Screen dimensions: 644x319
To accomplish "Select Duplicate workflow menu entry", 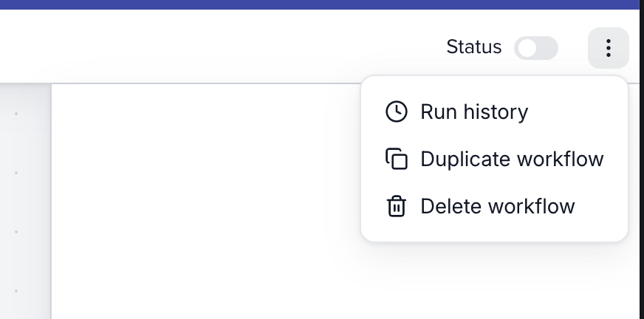I will tap(512, 159).
